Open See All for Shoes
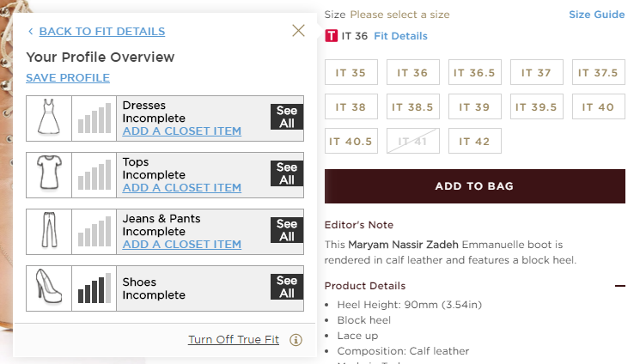 pos(286,288)
